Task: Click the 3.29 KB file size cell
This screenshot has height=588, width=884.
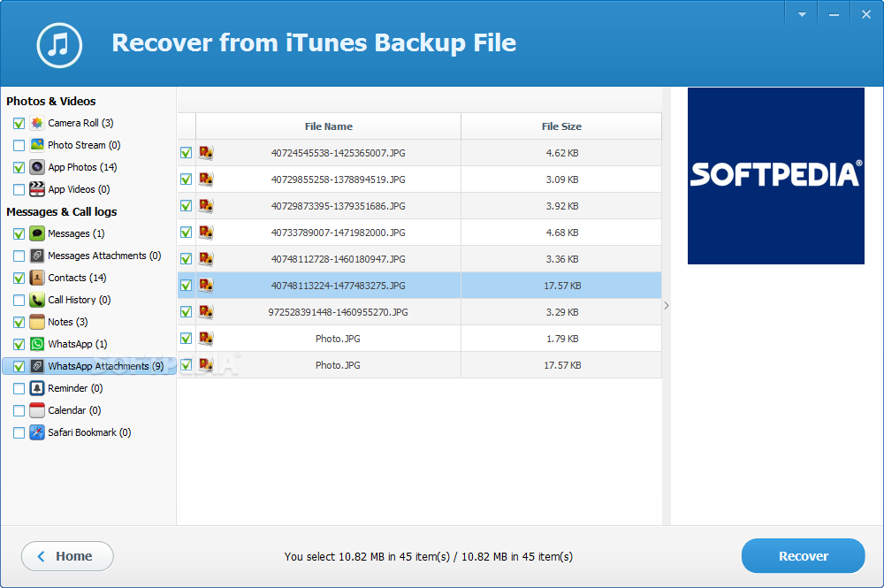Action: click(562, 312)
